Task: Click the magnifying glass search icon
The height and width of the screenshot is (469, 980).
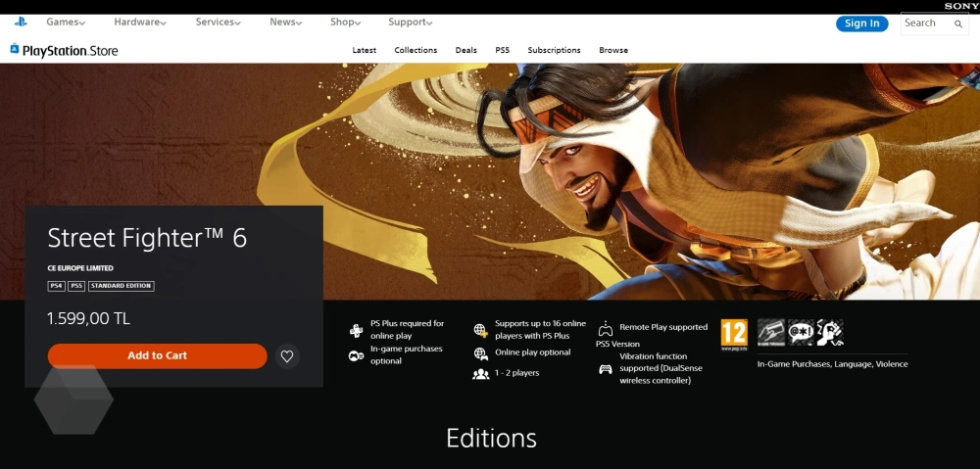Action: (958, 23)
